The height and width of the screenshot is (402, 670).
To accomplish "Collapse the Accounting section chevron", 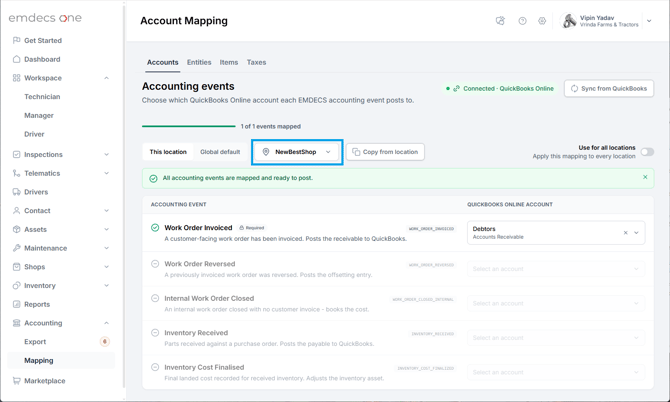I will pyautogui.click(x=106, y=323).
